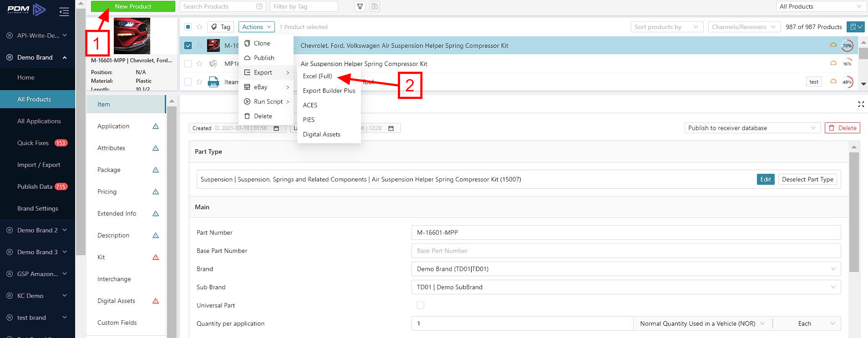This screenshot has height=338, width=868.
Task: Click the image placeholder icon in MP16 row
Action: (x=213, y=64)
